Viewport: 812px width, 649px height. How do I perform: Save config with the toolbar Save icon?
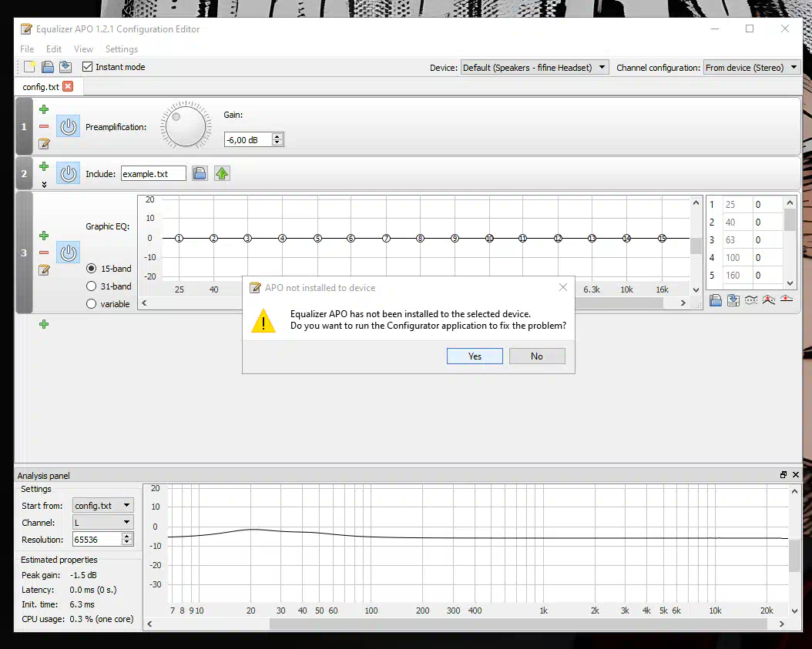coord(65,67)
